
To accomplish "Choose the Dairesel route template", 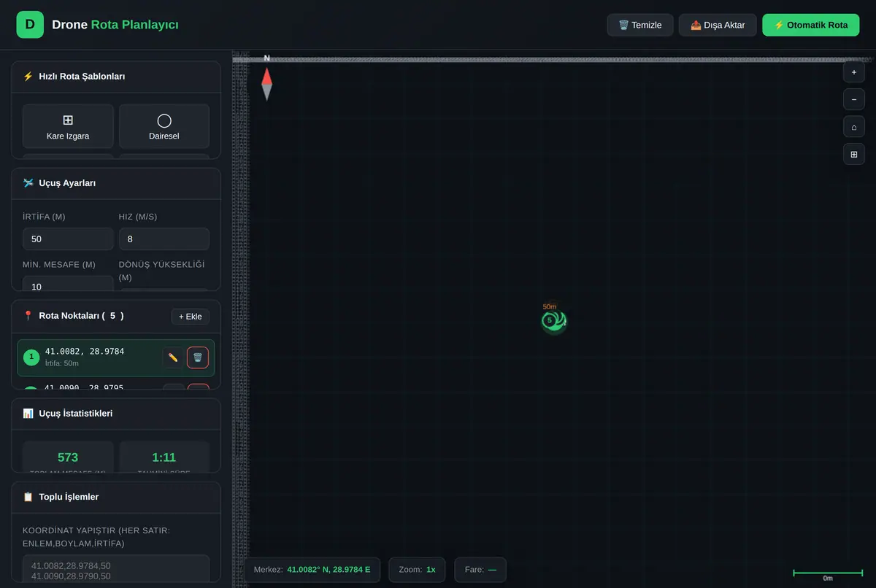I will [x=164, y=126].
